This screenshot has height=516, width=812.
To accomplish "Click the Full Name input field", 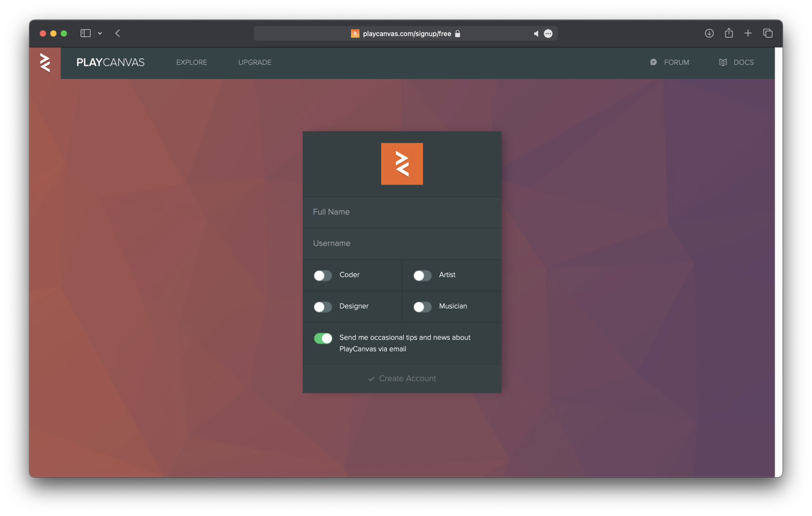I will pos(402,212).
